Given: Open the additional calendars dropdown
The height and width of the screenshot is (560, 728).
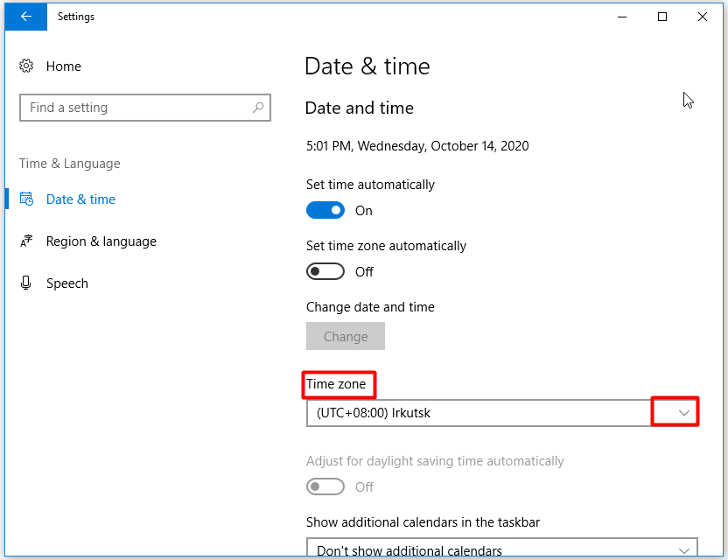Looking at the screenshot, I should click(x=502, y=547).
